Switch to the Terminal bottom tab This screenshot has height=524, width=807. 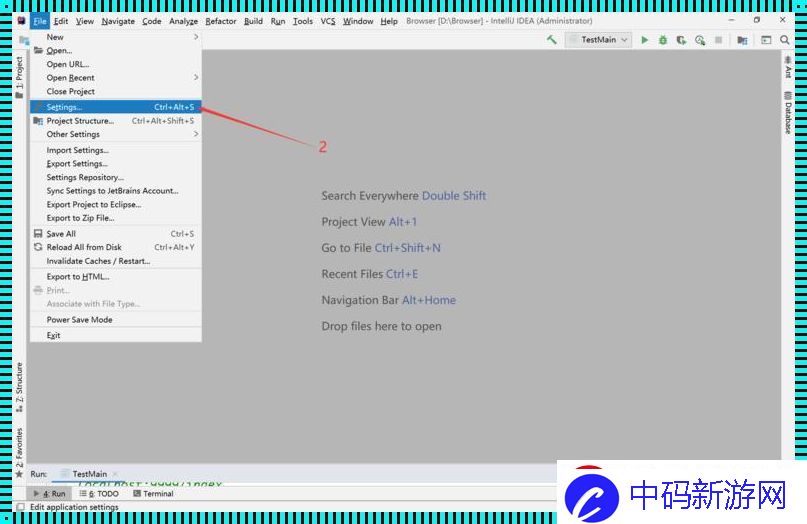[153, 494]
